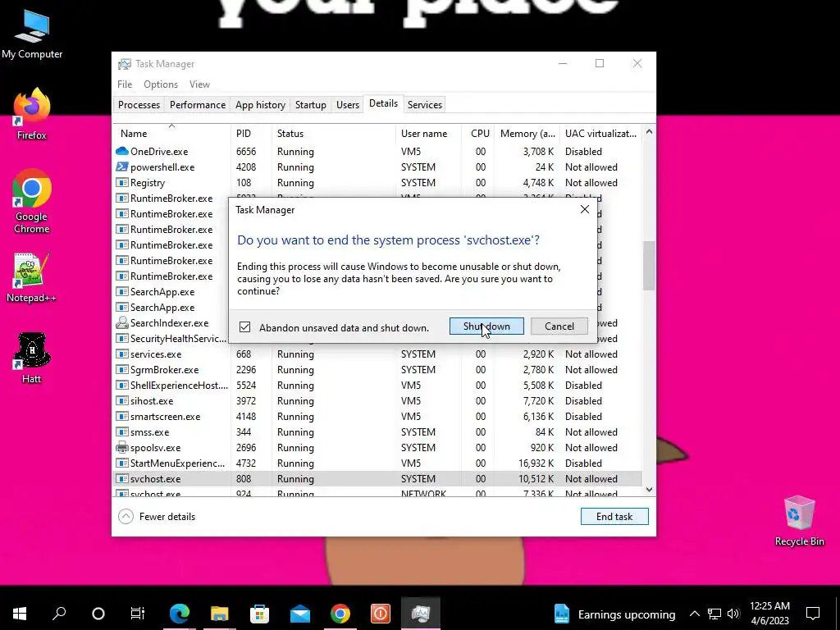Open the notification center icon
The image size is (840, 630).
[x=813, y=614]
